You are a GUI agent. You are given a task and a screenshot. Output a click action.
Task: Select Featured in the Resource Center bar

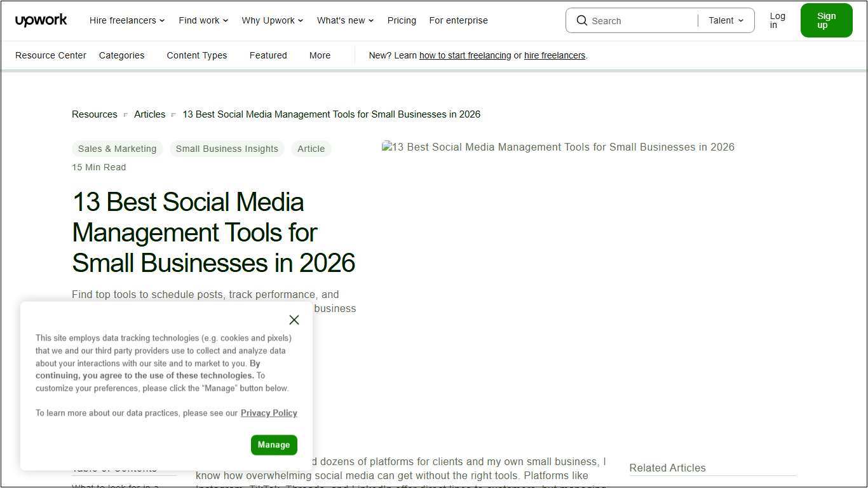pyautogui.click(x=268, y=55)
